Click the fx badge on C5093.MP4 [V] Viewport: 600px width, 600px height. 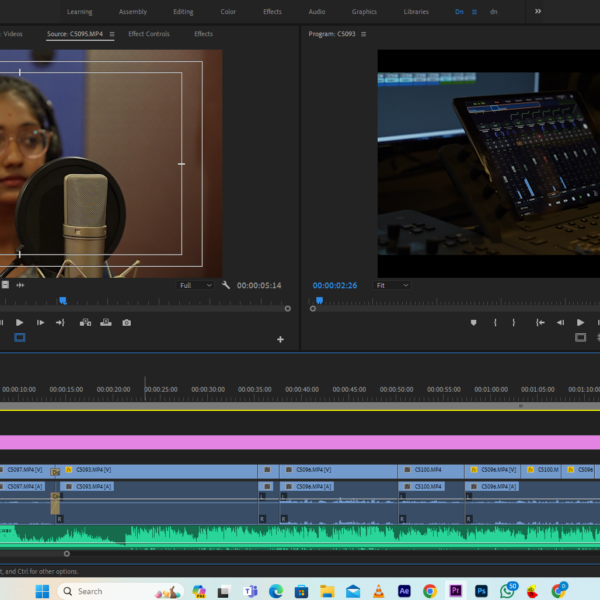point(69,470)
